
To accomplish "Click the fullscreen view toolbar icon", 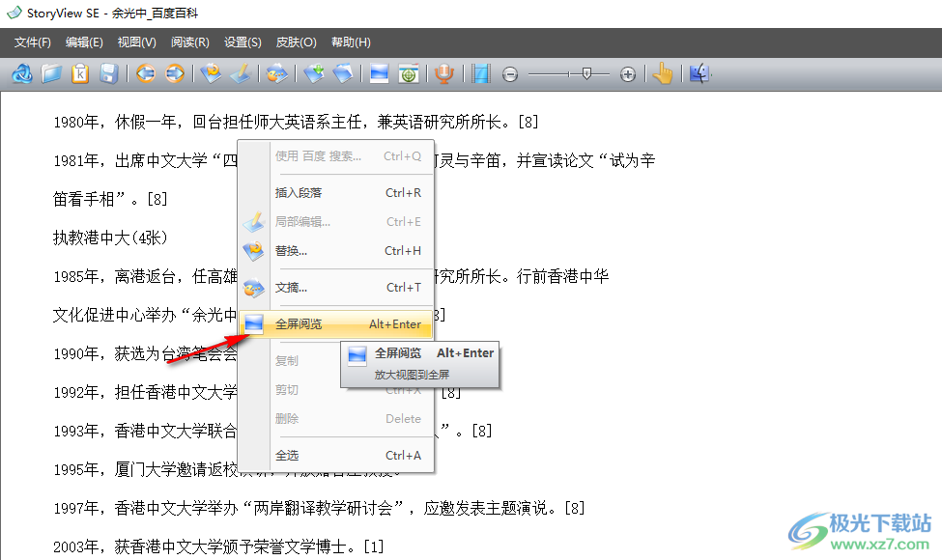I will click(379, 73).
